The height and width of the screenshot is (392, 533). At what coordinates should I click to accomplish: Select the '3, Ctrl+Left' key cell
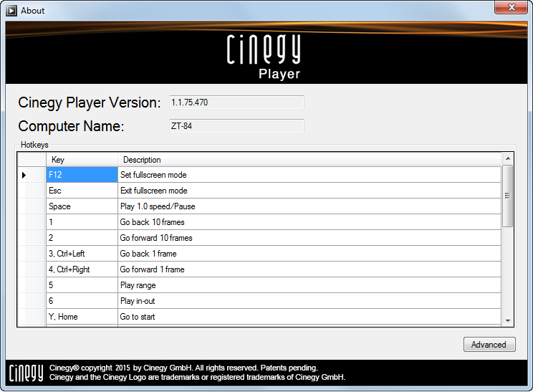coord(82,254)
